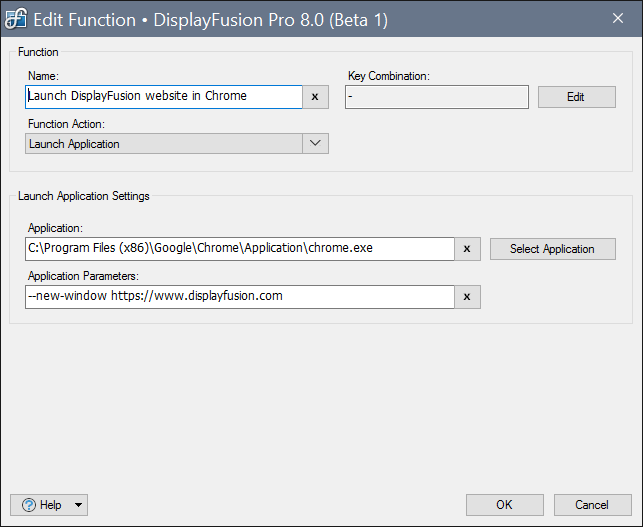643x527 pixels.
Task: Clear the Application Parameters with x button
Action: pos(467,297)
